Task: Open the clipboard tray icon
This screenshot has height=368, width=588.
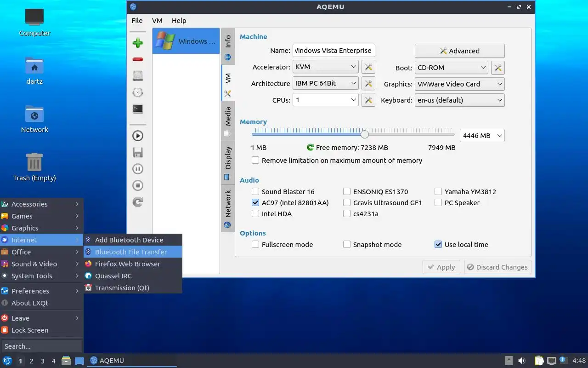Action: [539, 361]
